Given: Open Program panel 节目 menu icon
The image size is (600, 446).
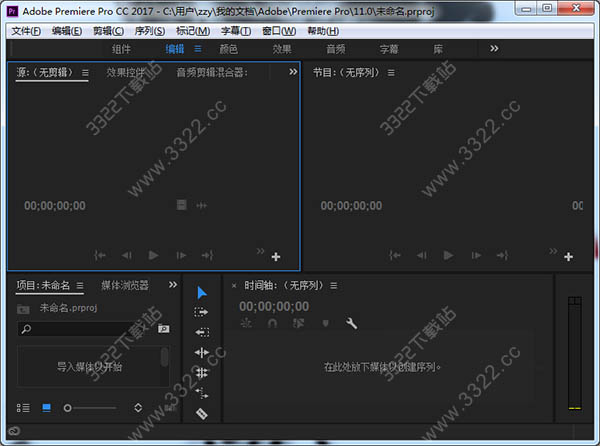Looking at the screenshot, I should tap(391, 73).
